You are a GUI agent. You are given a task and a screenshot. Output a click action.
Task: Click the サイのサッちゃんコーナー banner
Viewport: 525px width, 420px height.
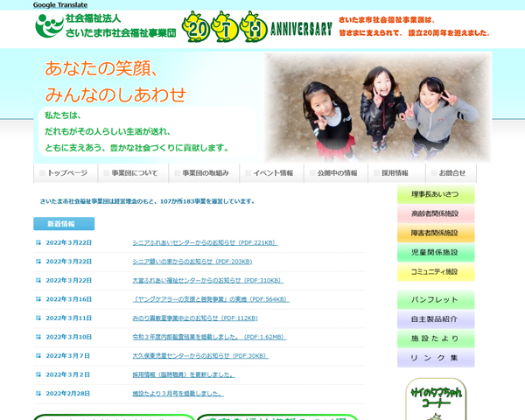[436, 399]
